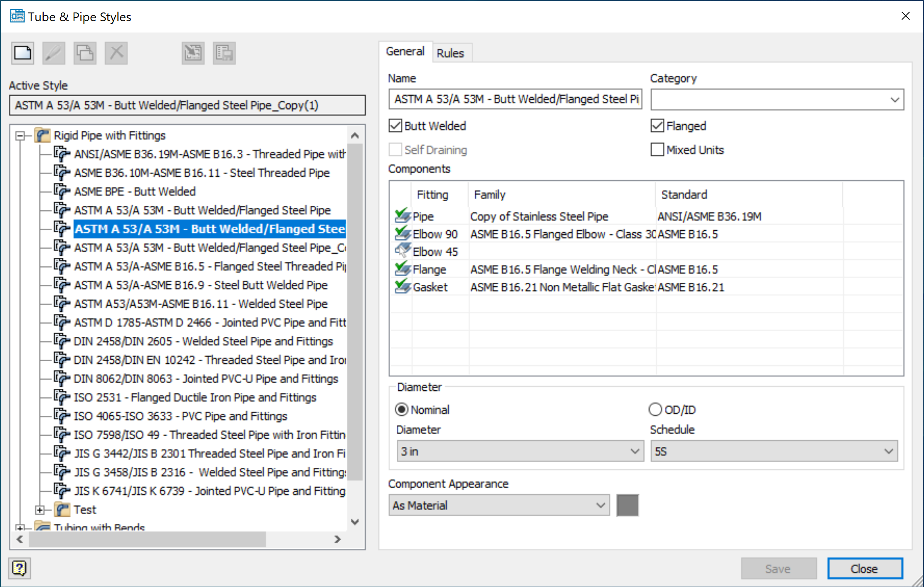Screen dimensions: 924x587
Task: Uncheck the Butt Welded checkbox
Action: [x=395, y=126]
